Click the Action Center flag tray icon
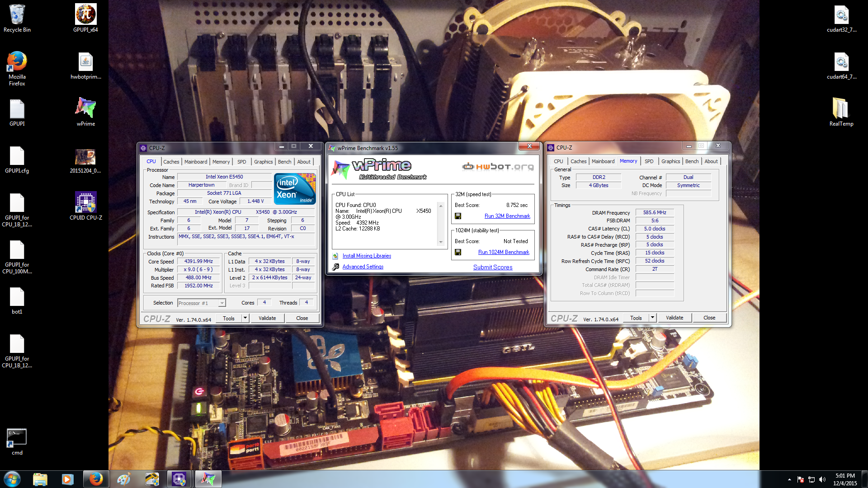Image resolution: width=868 pixels, height=488 pixels. (801, 479)
